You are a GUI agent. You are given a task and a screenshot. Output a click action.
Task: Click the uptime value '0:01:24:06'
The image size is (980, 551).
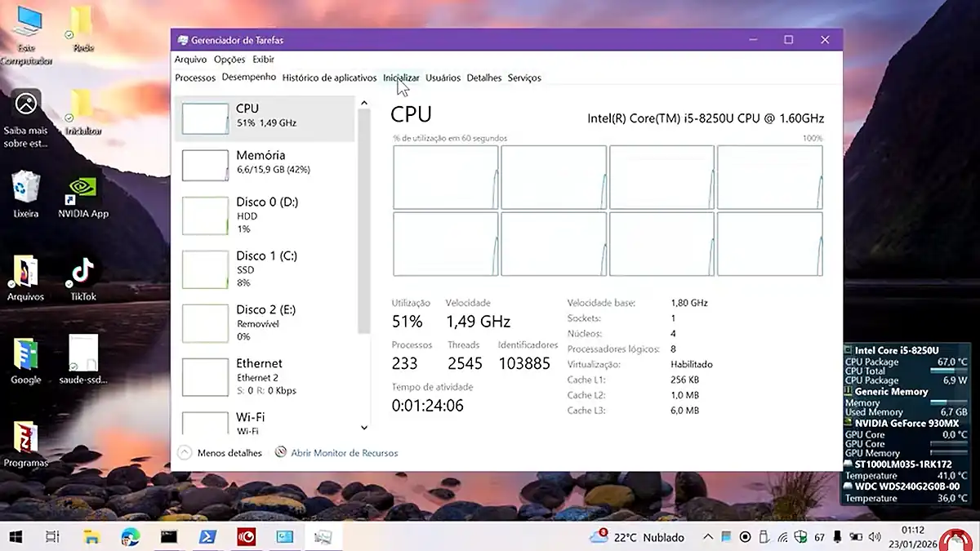[427, 405]
